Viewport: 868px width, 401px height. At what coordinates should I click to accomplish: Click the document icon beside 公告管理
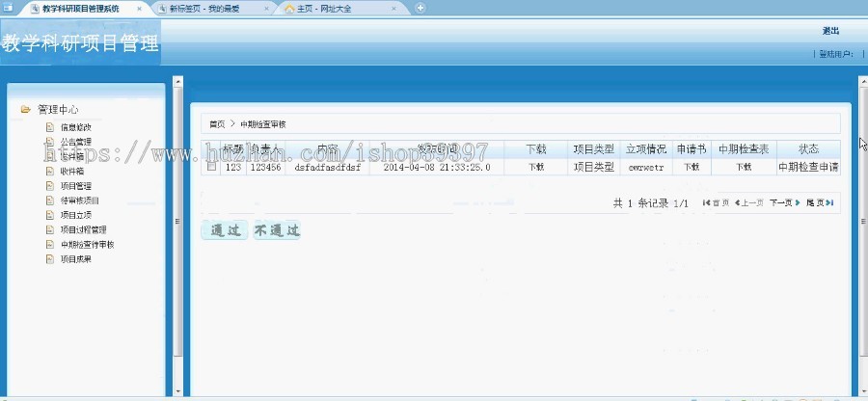50,142
